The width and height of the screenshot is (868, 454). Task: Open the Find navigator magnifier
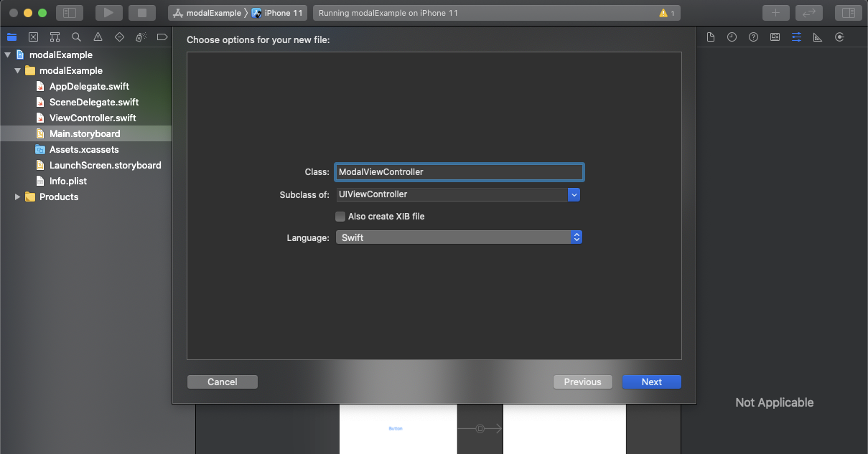76,37
